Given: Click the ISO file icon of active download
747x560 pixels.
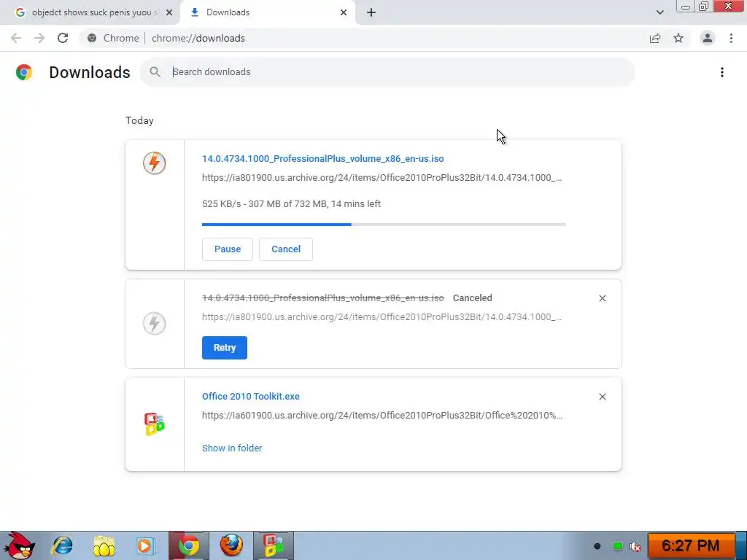Looking at the screenshot, I should point(155,163).
